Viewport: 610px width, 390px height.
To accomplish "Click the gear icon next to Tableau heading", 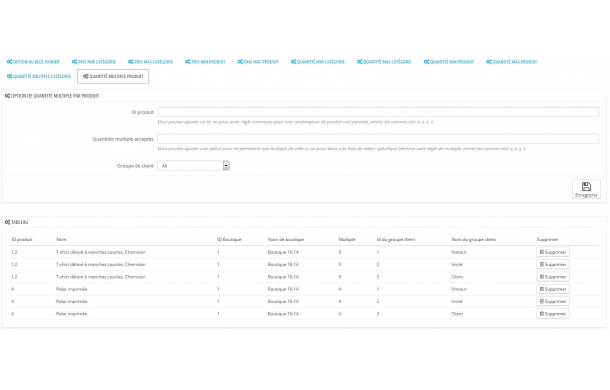I will point(7,222).
